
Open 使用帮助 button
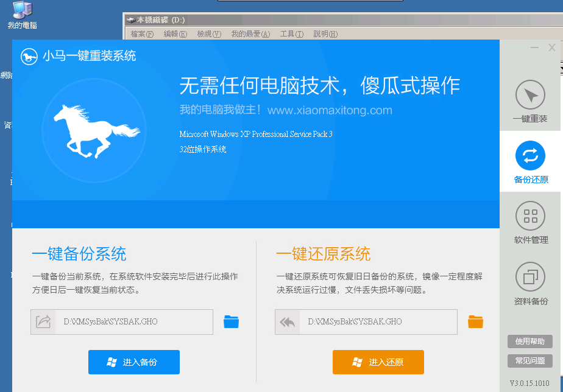(530, 341)
